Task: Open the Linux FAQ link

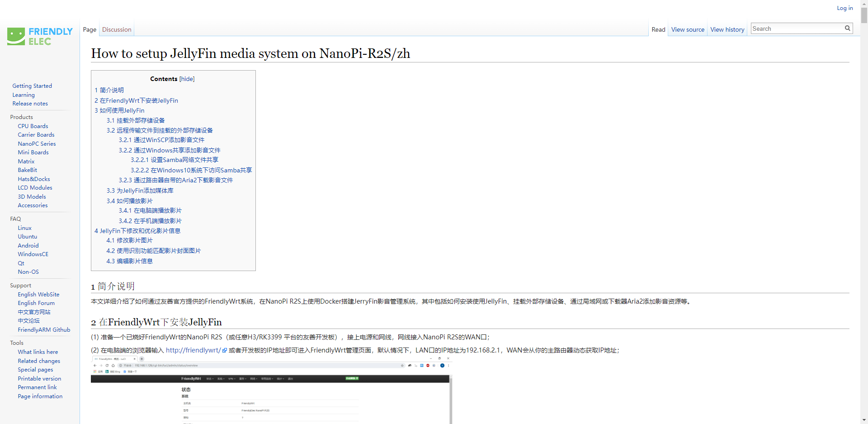Action: tap(25, 228)
